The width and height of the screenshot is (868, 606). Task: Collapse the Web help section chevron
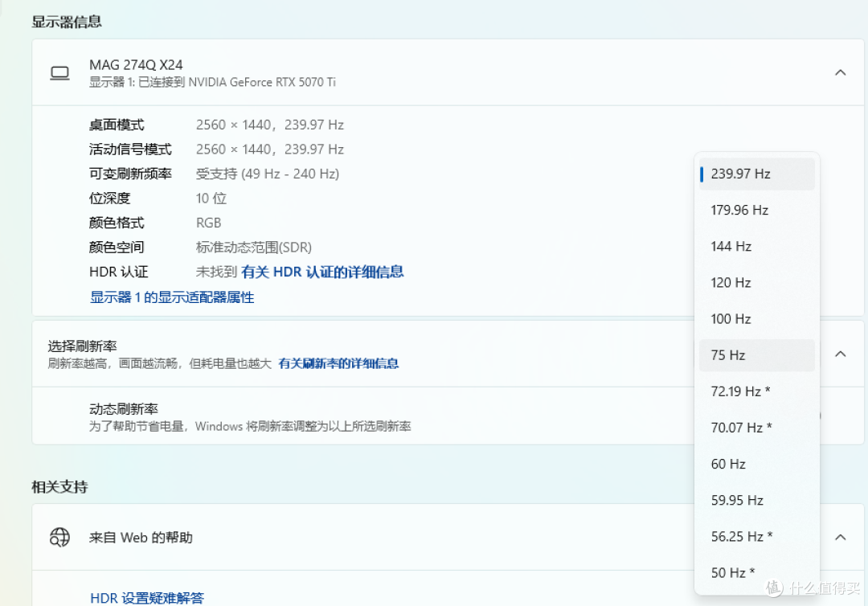(841, 537)
